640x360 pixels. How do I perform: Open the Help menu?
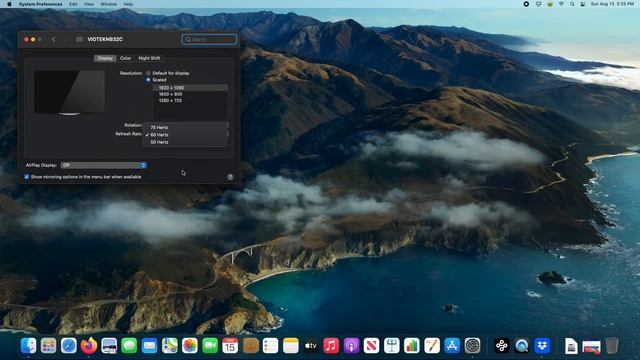pos(128,4)
